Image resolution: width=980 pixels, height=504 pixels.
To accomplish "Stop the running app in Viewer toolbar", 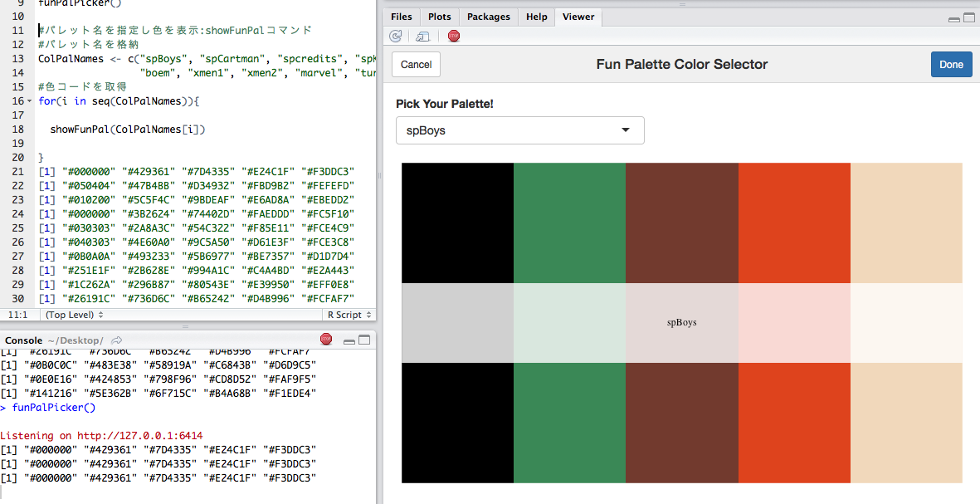I will pos(454,37).
